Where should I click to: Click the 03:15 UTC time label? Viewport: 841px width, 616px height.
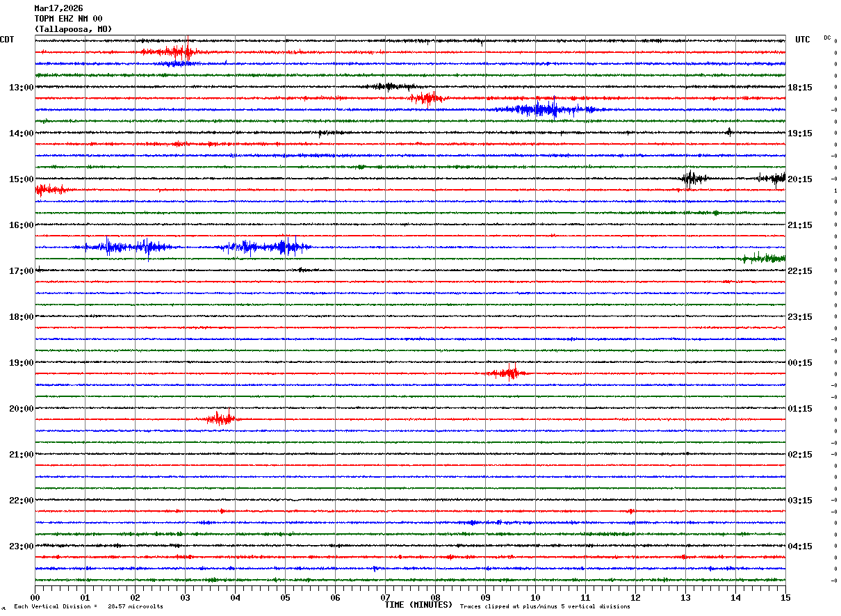coord(800,501)
